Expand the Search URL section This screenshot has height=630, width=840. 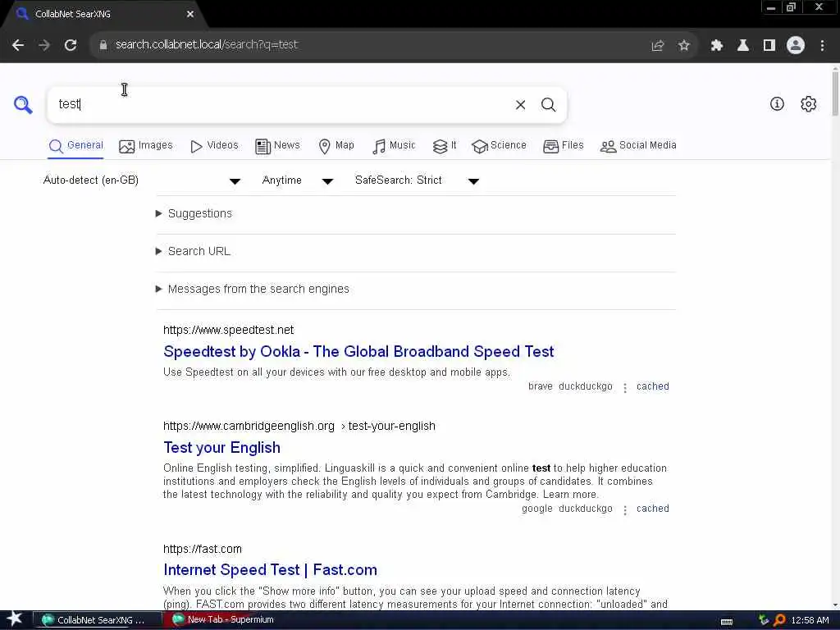(x=193, y=251)
